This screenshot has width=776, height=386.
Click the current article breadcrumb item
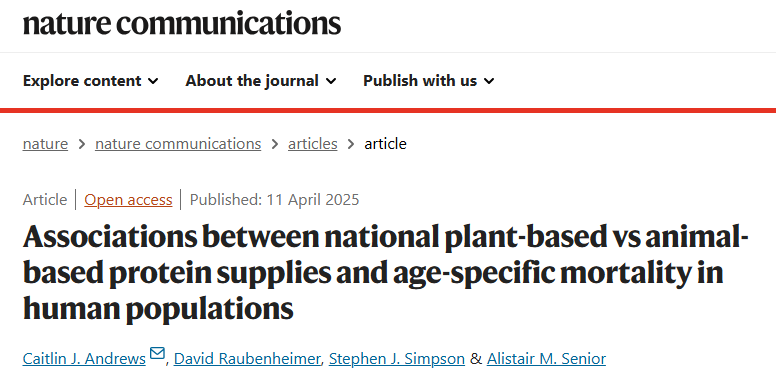pos(386,144)
